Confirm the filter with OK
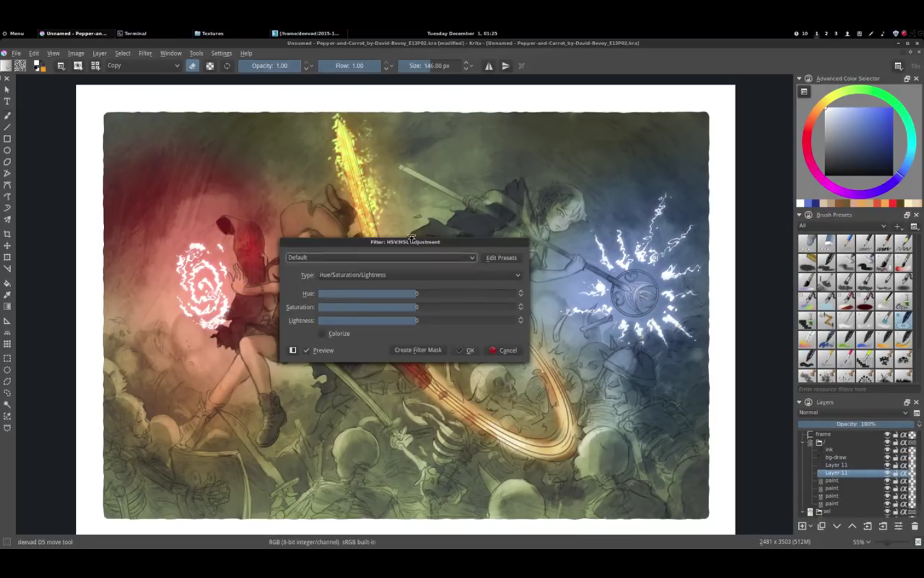 point(466,351)
